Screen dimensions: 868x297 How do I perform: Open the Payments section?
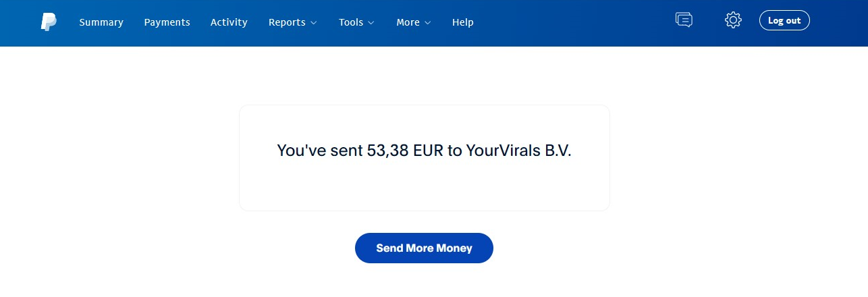[x=167, y=22]
